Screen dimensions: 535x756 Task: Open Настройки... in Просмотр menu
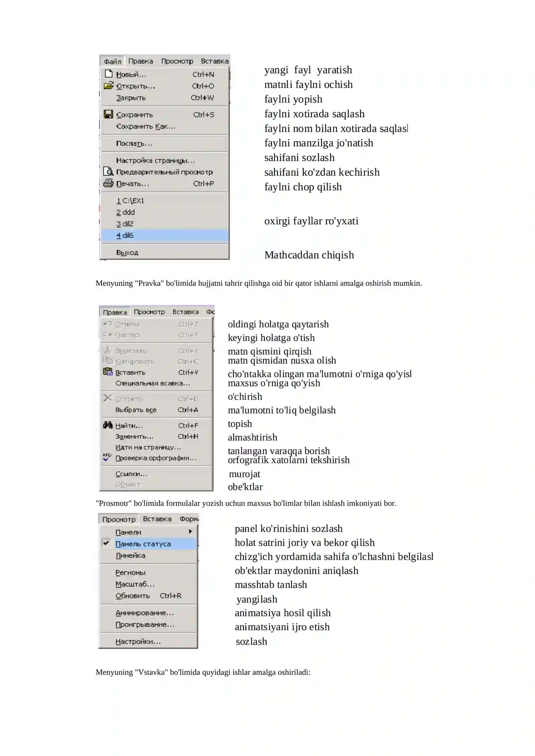click(x=148, y=641)
